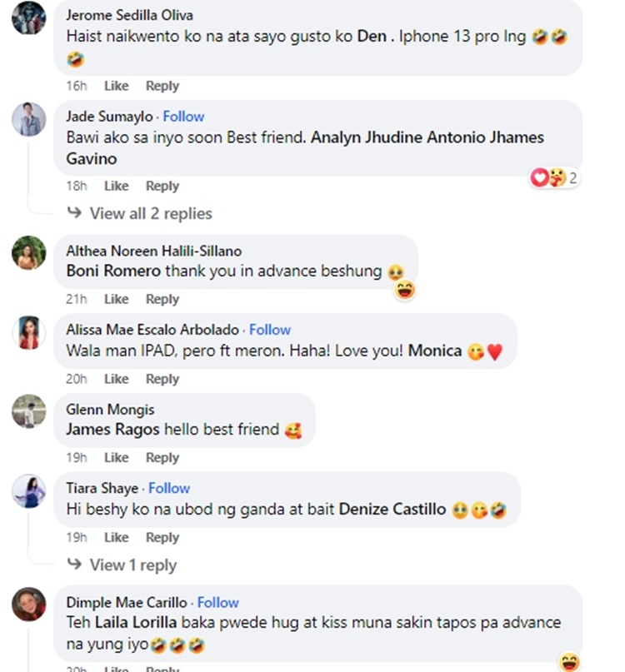Open Glenn Mongis's profile avatar

tap(28, 411)
